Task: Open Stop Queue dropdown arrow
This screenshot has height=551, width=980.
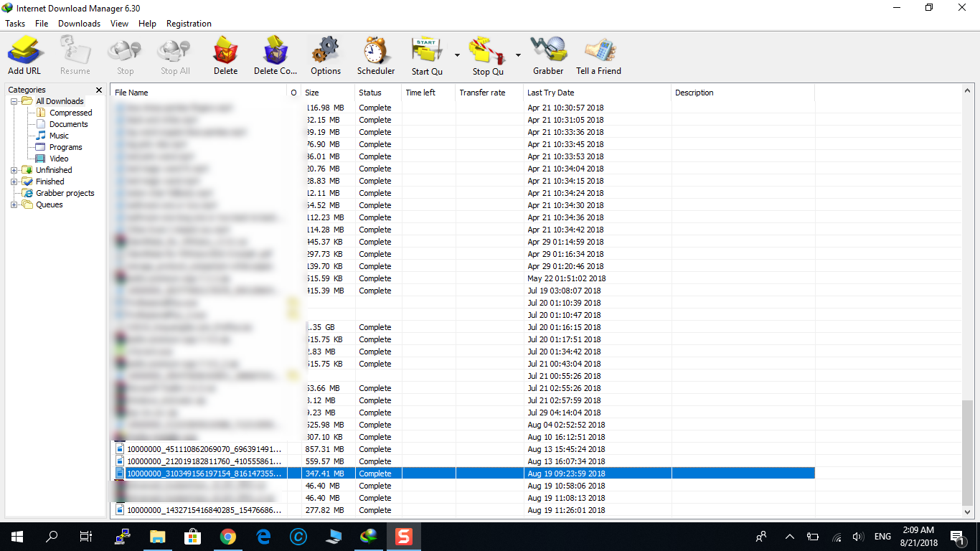Action: point(518,55)
